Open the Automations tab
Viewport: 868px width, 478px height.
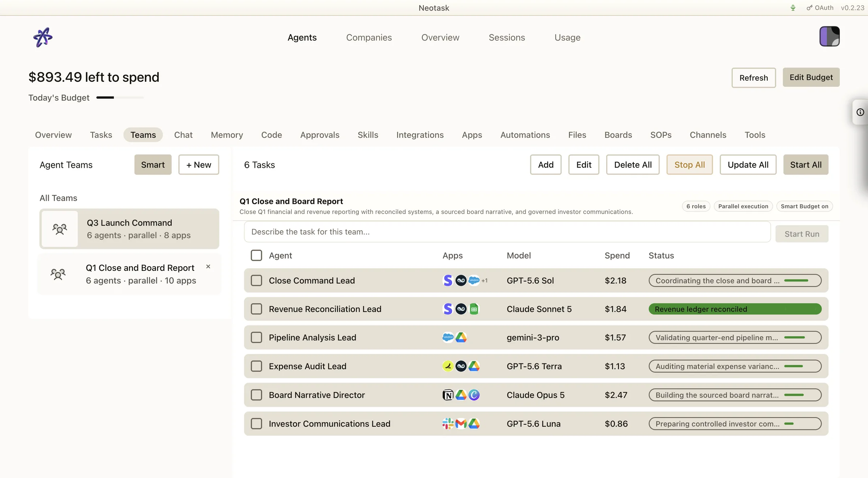coord(525,135)
